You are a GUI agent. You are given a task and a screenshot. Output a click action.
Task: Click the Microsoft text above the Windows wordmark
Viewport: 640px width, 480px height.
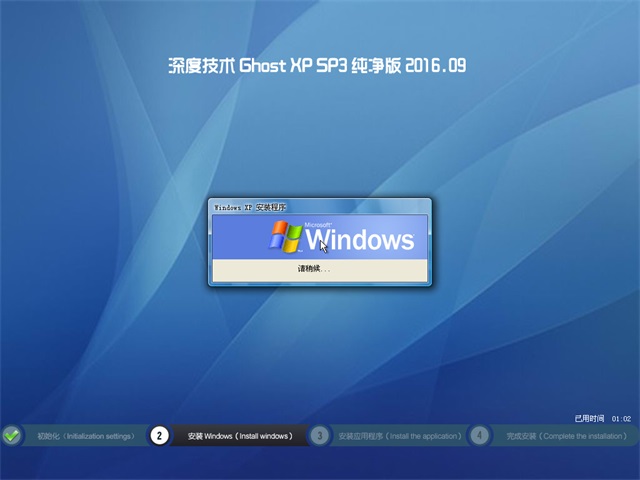point(318,225)
